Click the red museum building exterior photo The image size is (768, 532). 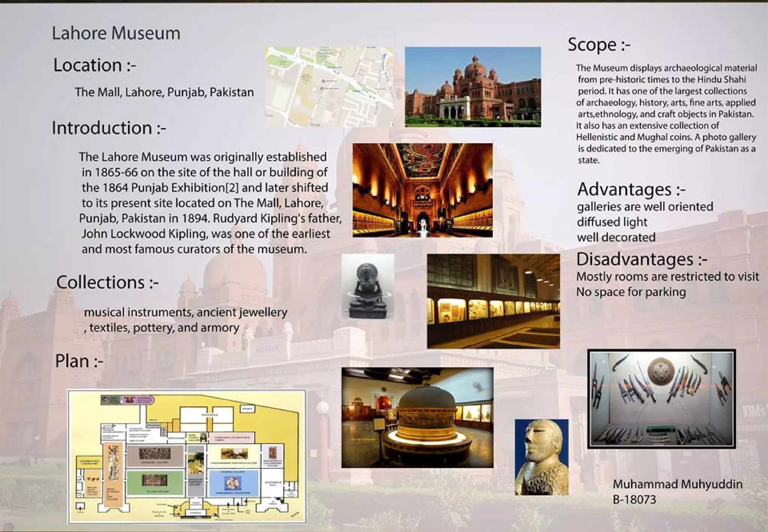pos(472,87)
